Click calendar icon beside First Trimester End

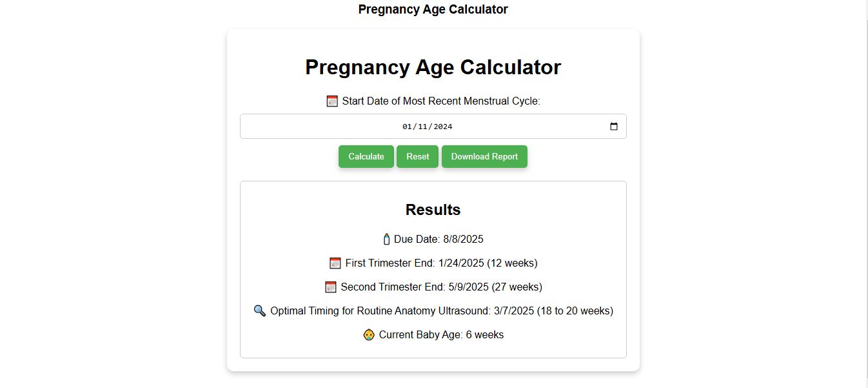pos(335,263)
